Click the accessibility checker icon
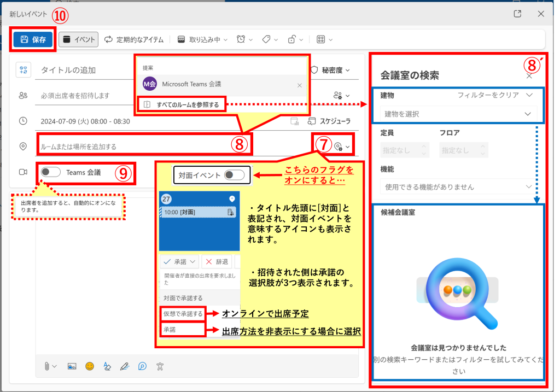 160,366
